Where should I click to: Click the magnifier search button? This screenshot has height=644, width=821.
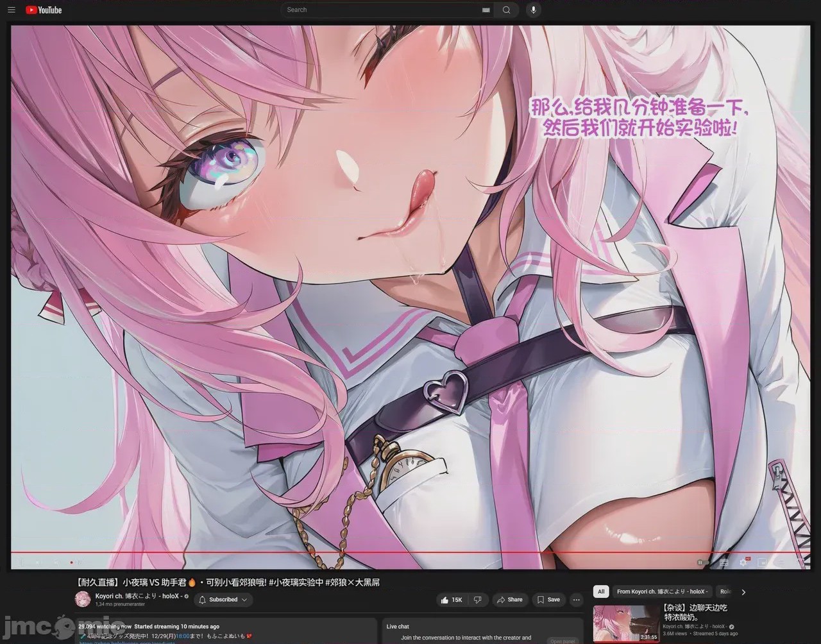(x=506, y=10)
